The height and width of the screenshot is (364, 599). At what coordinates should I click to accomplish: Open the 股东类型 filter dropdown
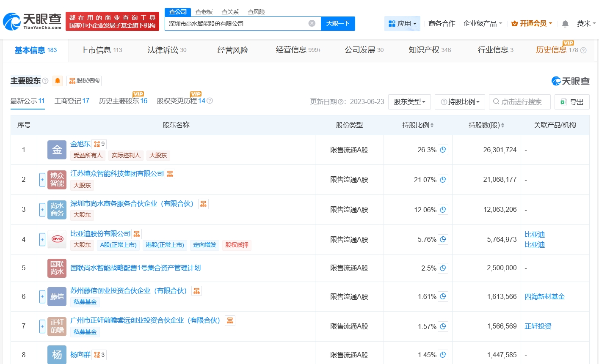tap(409, 102)
